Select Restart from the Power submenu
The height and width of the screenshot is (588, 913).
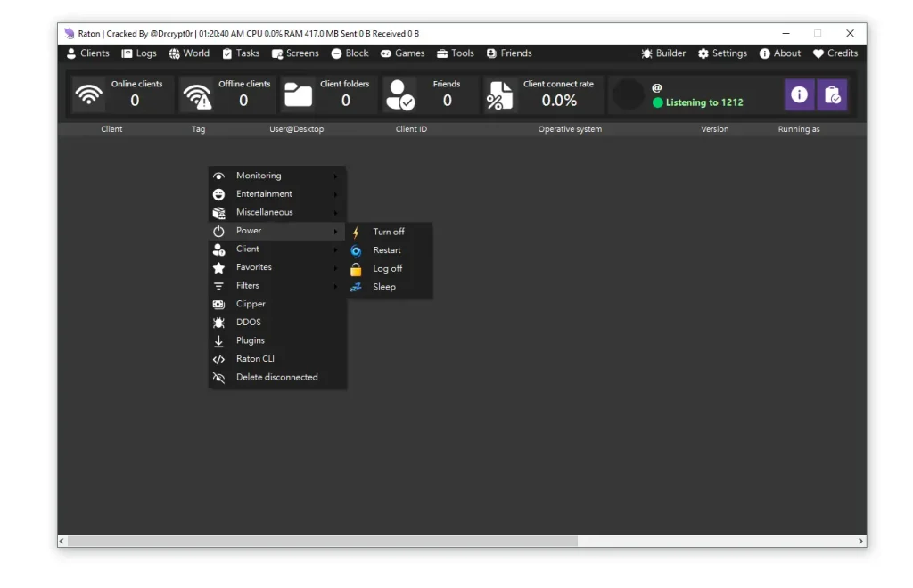pos(387,249)
